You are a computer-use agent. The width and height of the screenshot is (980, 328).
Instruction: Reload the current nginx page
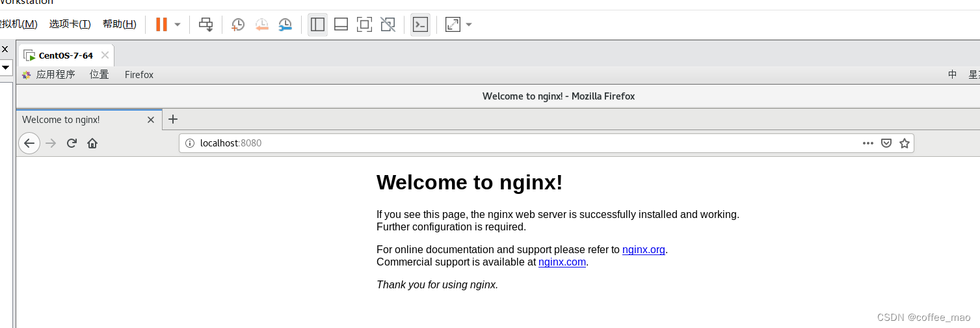[x=72, y=143]
